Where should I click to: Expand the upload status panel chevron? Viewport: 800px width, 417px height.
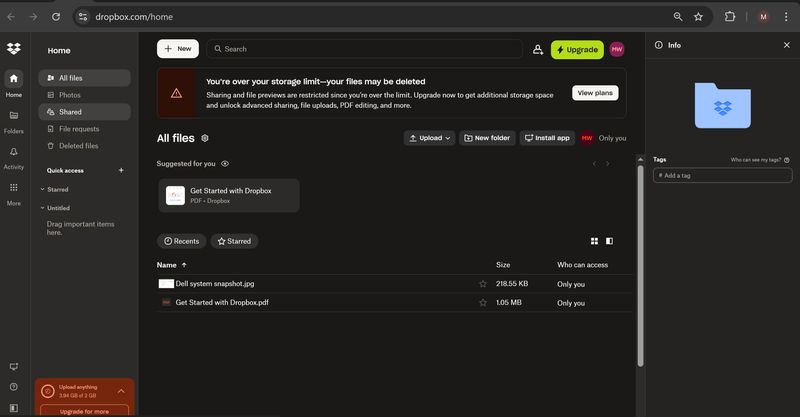click(x=121, y=391)
